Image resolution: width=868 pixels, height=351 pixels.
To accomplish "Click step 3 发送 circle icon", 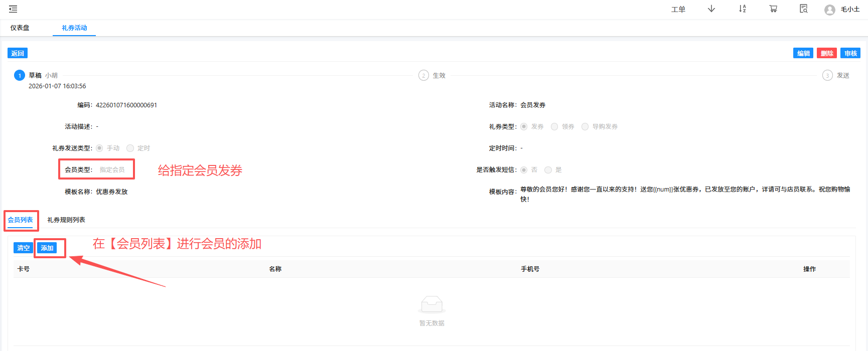I will tap(827, 76).
